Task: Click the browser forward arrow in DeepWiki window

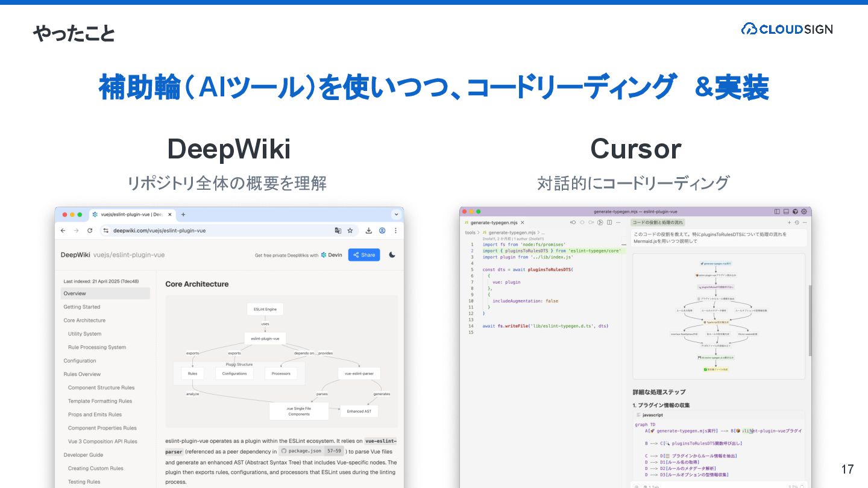Action: pos(77,230)
